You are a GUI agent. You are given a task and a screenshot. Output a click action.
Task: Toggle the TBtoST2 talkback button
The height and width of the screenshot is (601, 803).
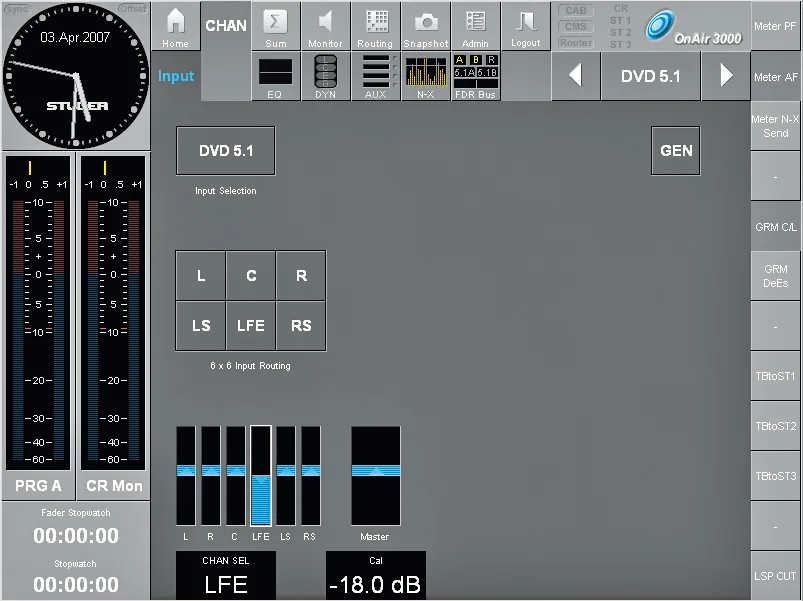click(x=775, y=426)
